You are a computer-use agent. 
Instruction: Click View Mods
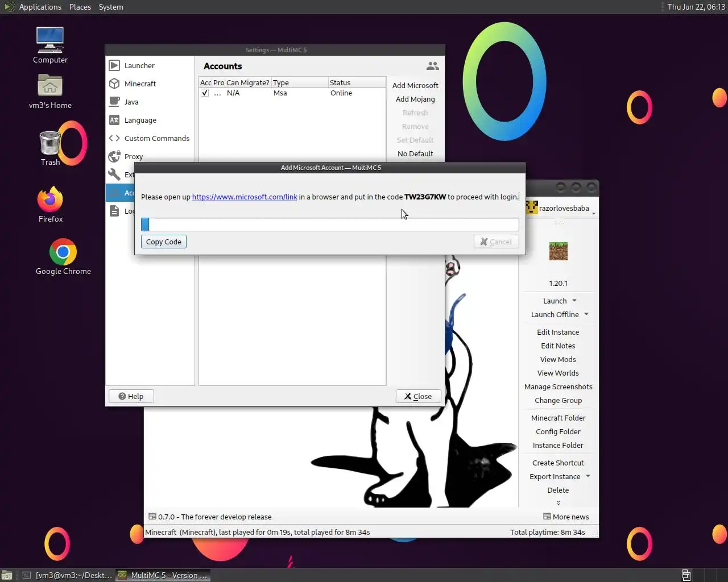[558, 359]
